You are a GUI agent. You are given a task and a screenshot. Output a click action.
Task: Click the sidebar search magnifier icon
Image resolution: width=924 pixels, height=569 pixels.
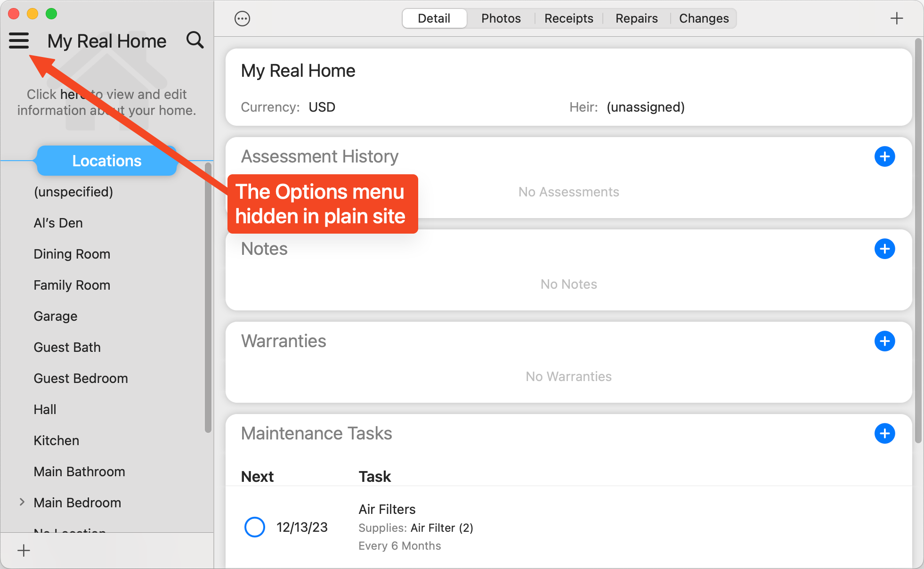[195, 41]
